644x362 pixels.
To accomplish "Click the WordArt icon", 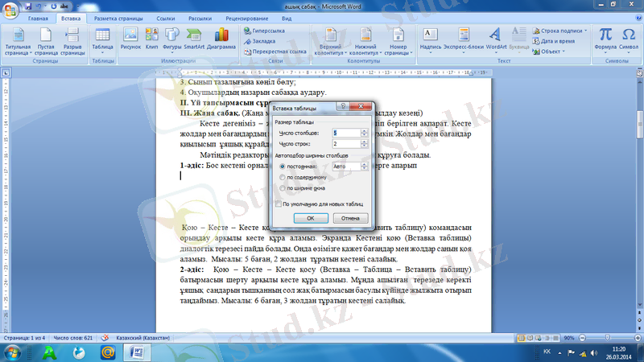I will coord(496,37).
